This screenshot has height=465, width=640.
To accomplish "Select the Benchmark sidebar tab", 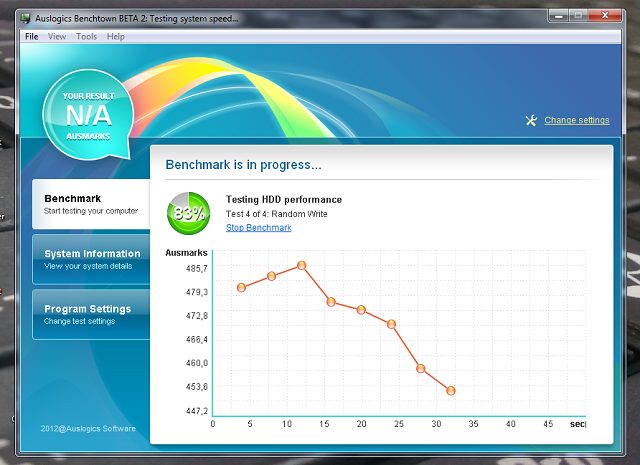I will tap(91, 204).
